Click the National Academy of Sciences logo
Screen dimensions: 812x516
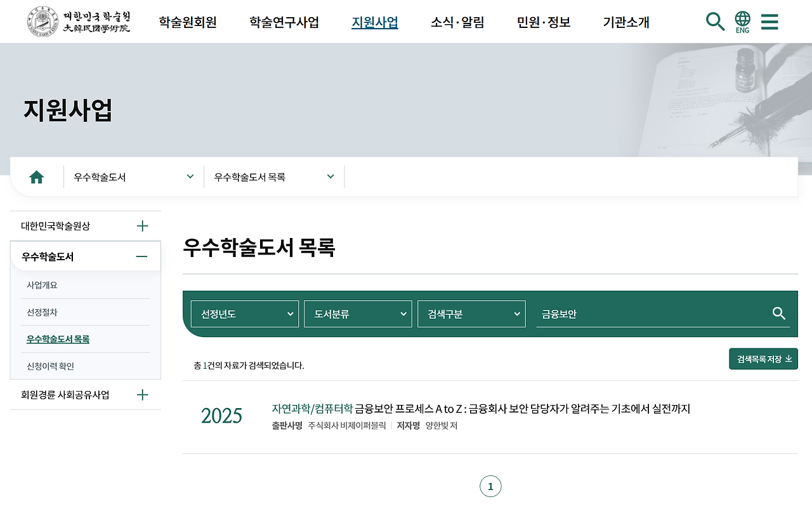(x=76, y=21)
